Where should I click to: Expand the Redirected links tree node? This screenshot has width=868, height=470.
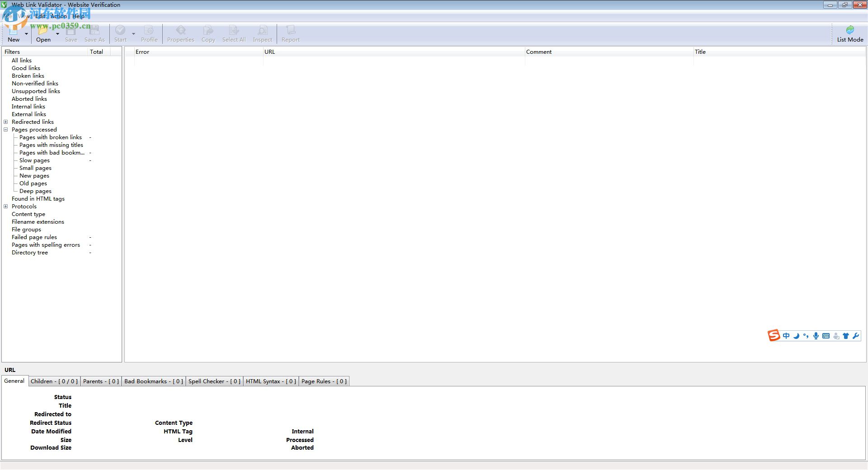point(5,122)
